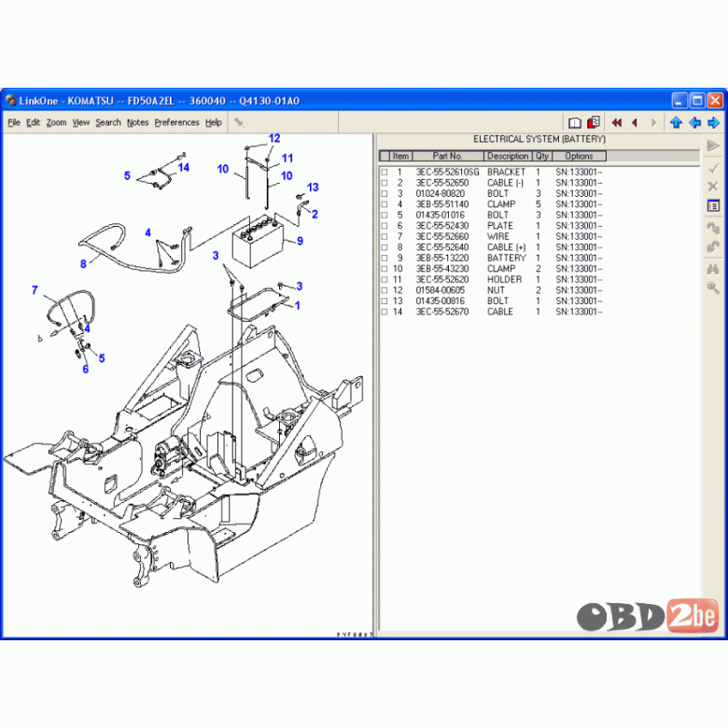Click the blue up arrow navigation icon
The width and height of the screenshot is (728, 728).
(x=676, y=122)
